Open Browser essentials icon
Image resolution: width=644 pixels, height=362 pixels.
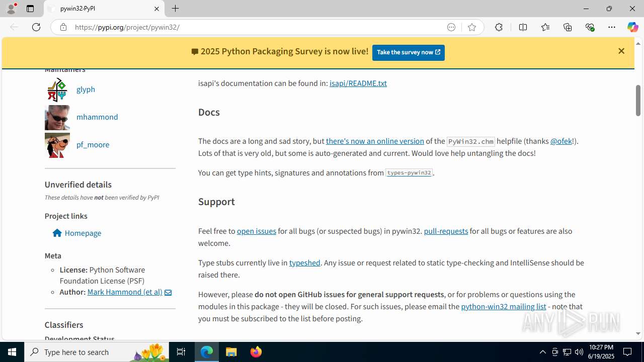point(590,27)
